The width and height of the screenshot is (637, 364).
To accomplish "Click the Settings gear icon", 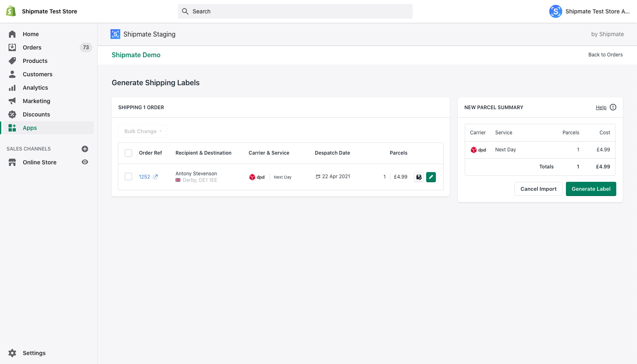I will pos(12,353).
